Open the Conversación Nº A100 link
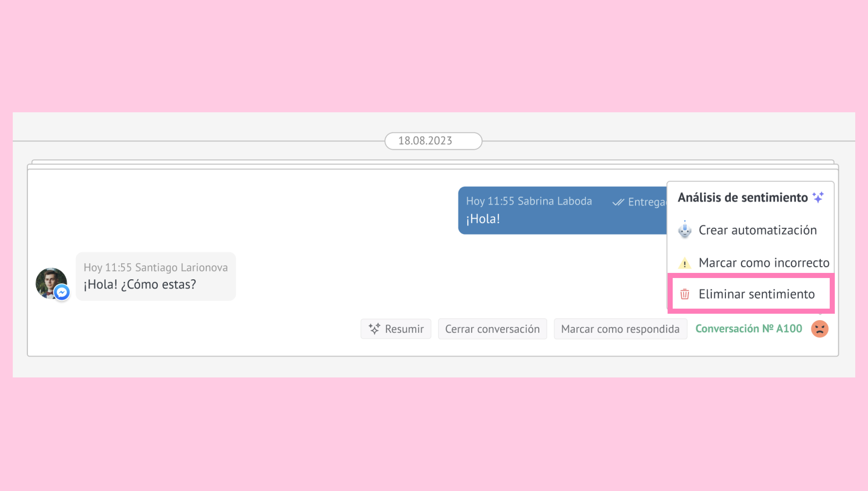Image resolution: width=868 pixels, height=491 pixels. click(x=749, y=328)
